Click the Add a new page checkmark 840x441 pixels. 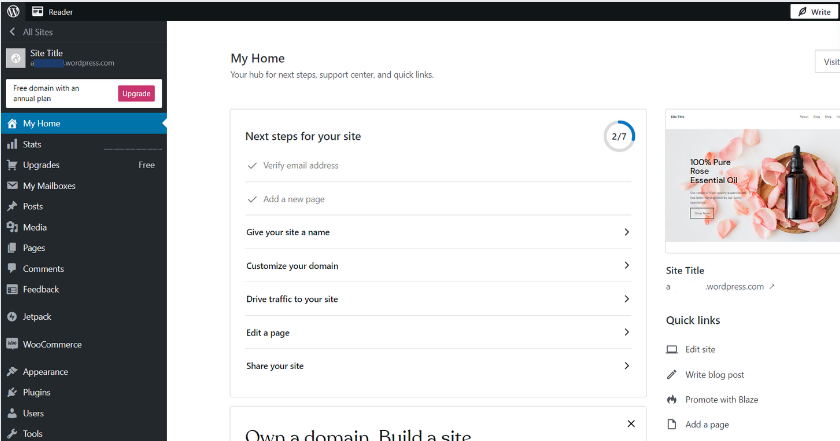pyautogui.click(x=252, y=199)
